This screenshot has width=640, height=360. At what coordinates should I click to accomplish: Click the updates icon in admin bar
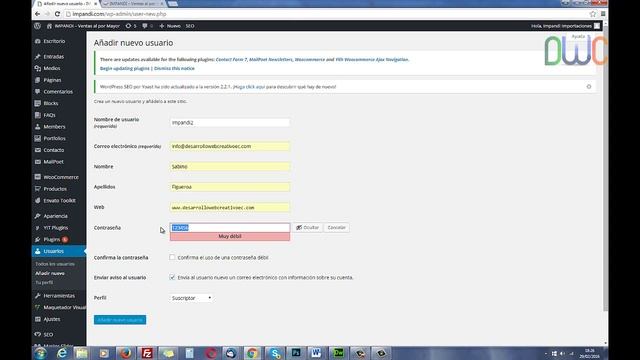(x=131, y=26)
